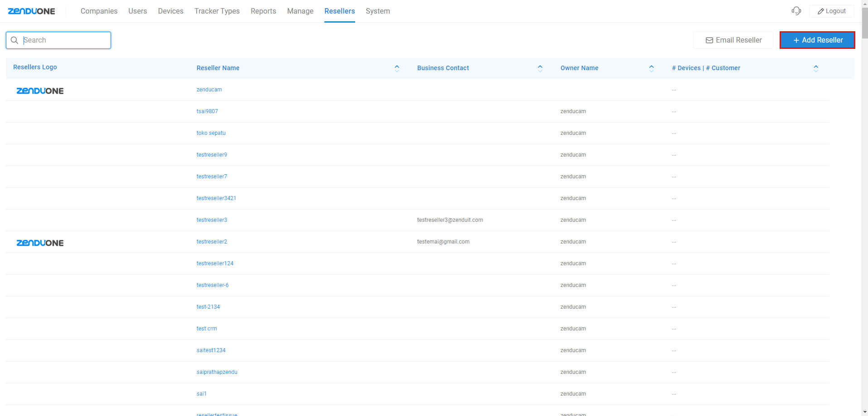Click the scrollbar down arrow
868x416 pixels.
(864, 412)
